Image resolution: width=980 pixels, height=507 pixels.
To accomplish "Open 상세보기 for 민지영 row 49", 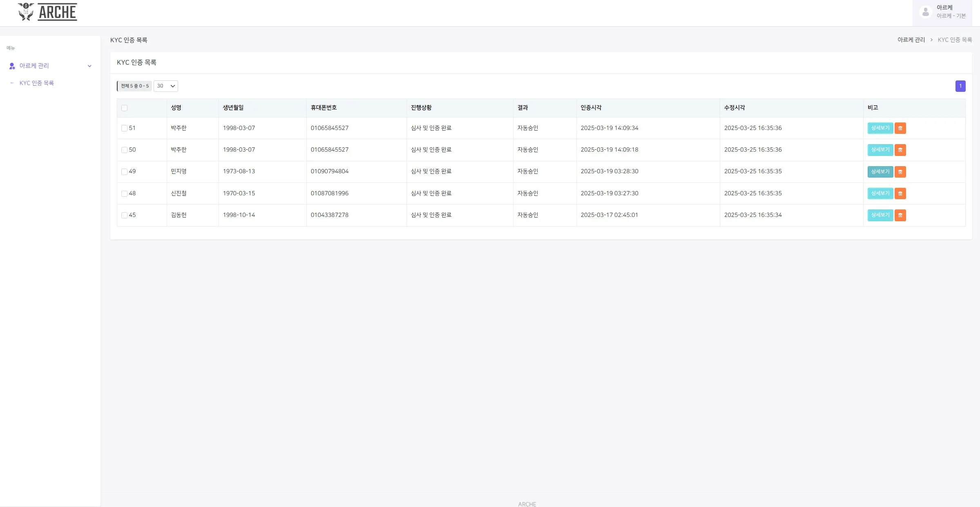I will point(880,172).
